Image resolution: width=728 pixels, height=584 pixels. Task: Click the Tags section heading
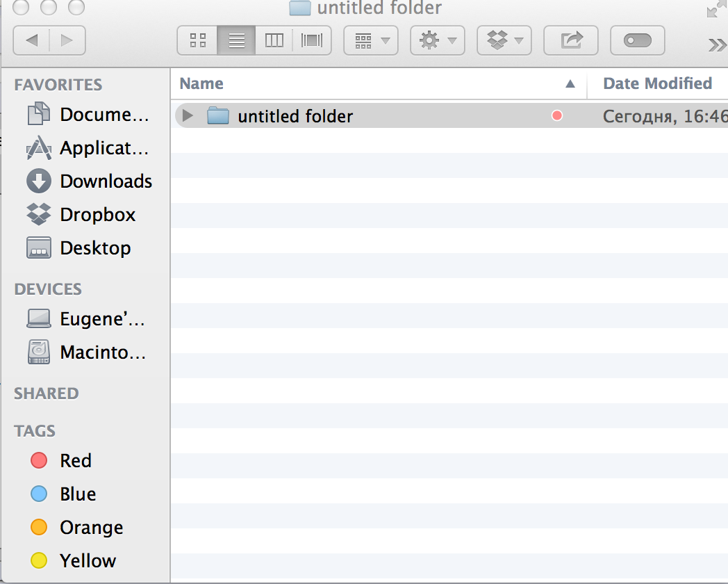[x=35, y=430]
